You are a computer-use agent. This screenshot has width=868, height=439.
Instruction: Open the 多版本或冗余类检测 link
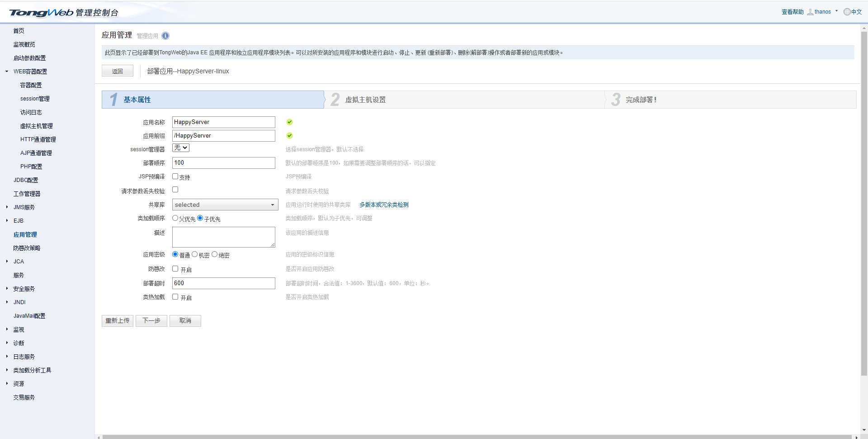tap(384, 205)
